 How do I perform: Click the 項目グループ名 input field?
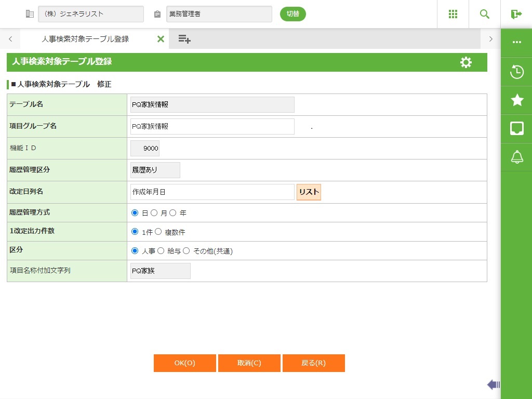pyautogui.click(x=212, y=126)
